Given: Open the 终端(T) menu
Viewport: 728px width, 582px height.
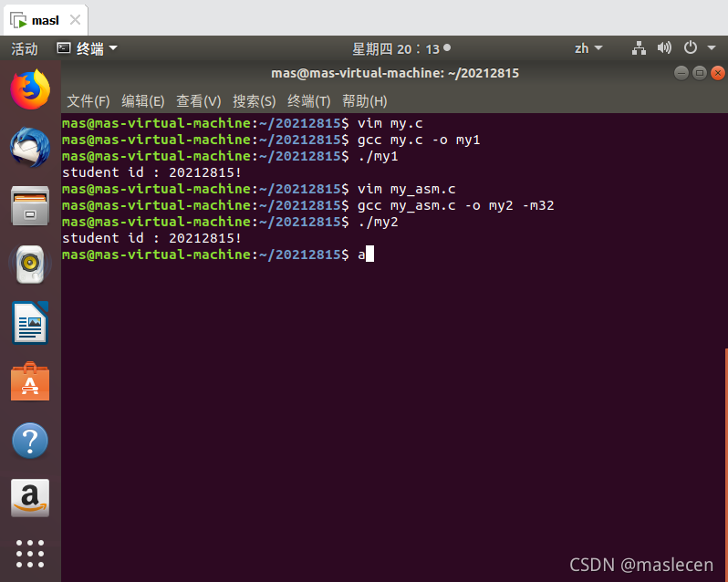Looking at the screenshot, I should [x=308, y=100].
